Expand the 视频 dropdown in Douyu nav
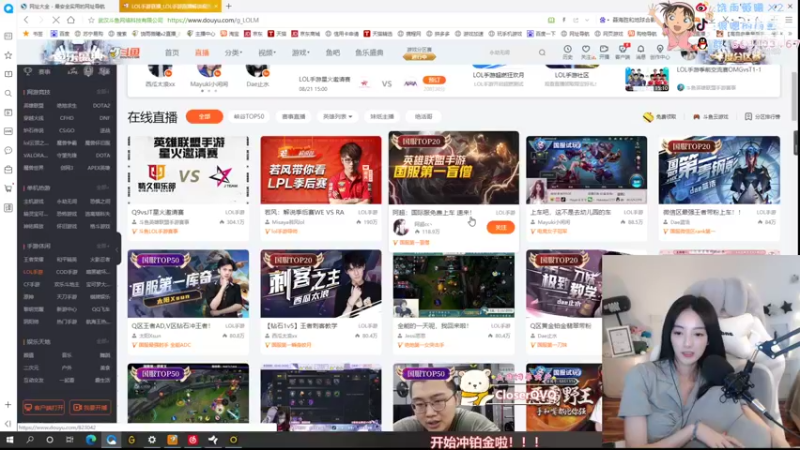The image size is (800, 450). point(267,53)
